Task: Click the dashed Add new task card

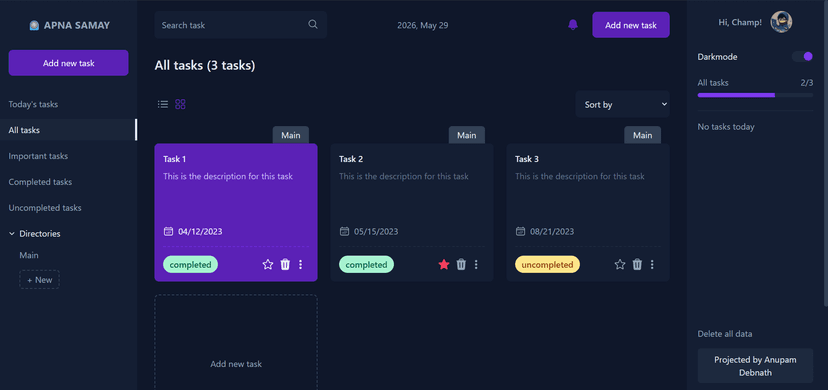Action: (x=236, y=342)
